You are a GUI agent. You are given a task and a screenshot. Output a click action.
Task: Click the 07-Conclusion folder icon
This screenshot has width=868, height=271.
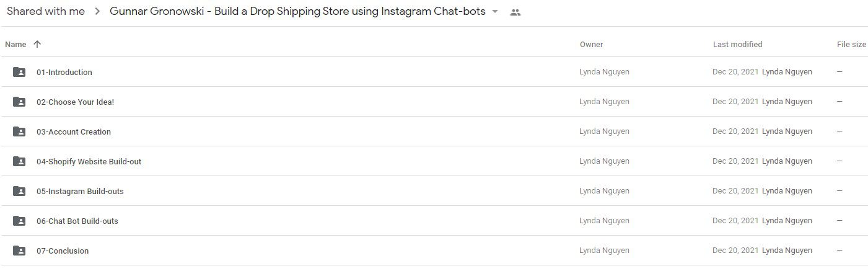(x=19, y=251)
